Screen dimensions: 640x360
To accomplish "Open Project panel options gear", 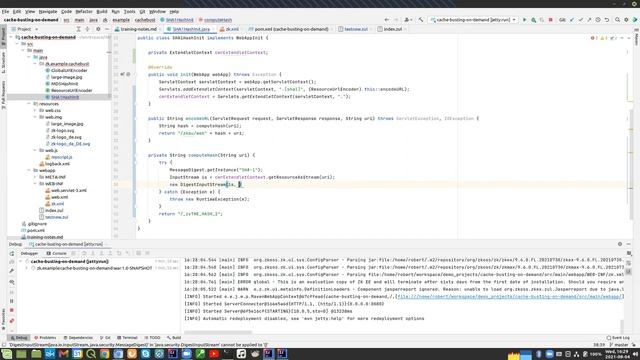I will [98, 29].
